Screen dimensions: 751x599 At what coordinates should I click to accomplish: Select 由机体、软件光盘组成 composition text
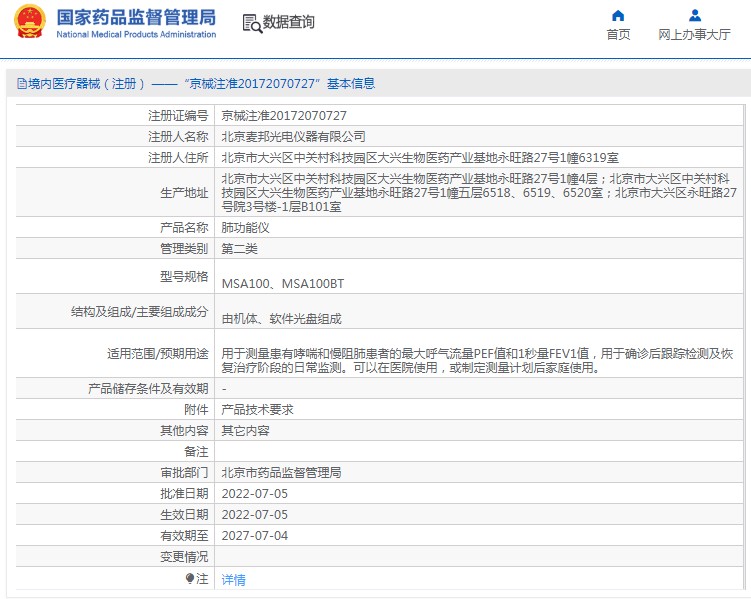pos(281,319)
